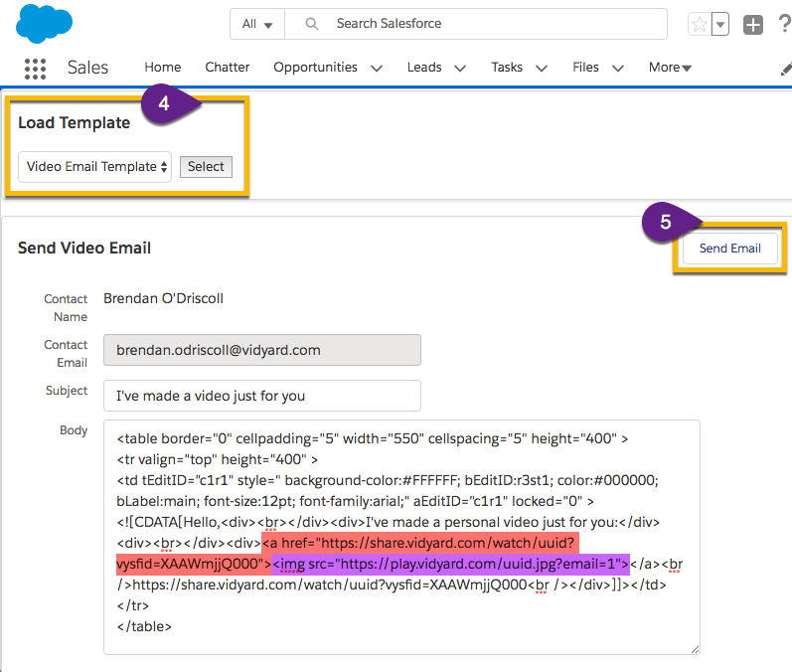Click the favorites star icon

pos(700,24)
